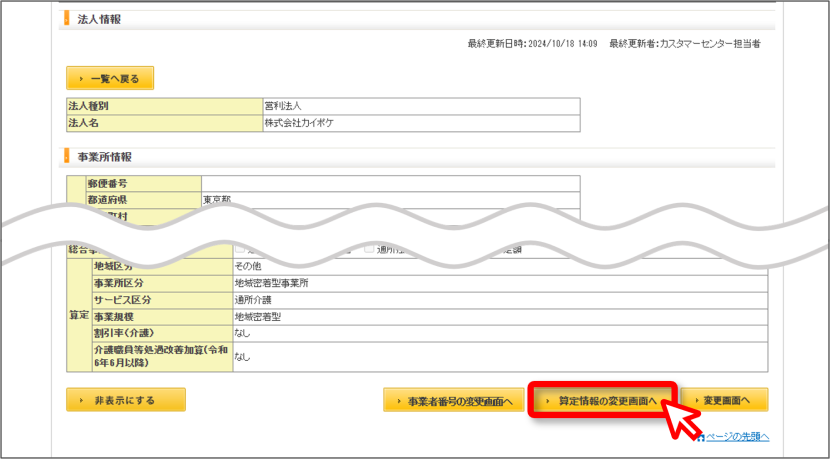Hide the office with 非表示にする
The height and width of the screenshot is (459, 830).
pyautogui.click(x=126, y=400)
